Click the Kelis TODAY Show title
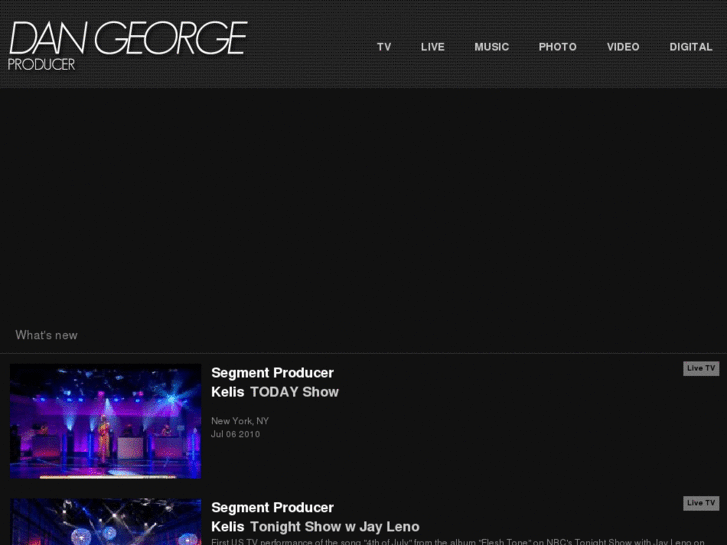The width and height of the screenshot is (727, 545). [275, 392]
